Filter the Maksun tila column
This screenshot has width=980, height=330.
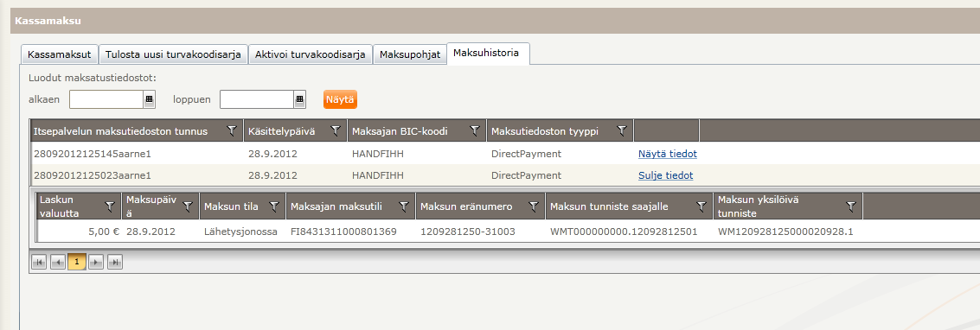coord(273,206)
